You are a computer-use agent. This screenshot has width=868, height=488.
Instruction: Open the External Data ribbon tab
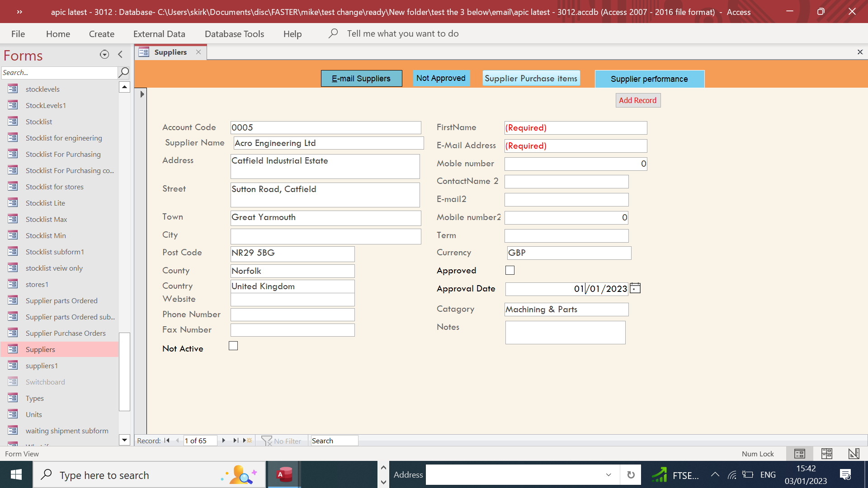(x=159, y=34)
